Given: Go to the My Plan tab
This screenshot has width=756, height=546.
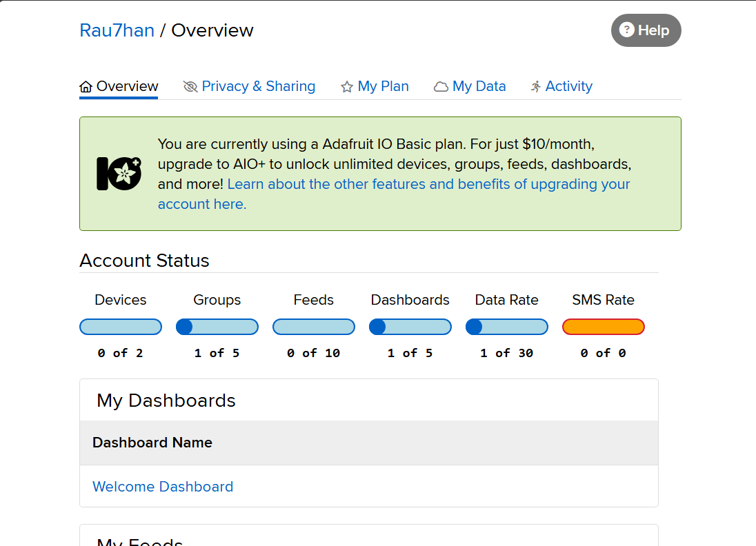Looking at the screenshot, I should 375,87.
